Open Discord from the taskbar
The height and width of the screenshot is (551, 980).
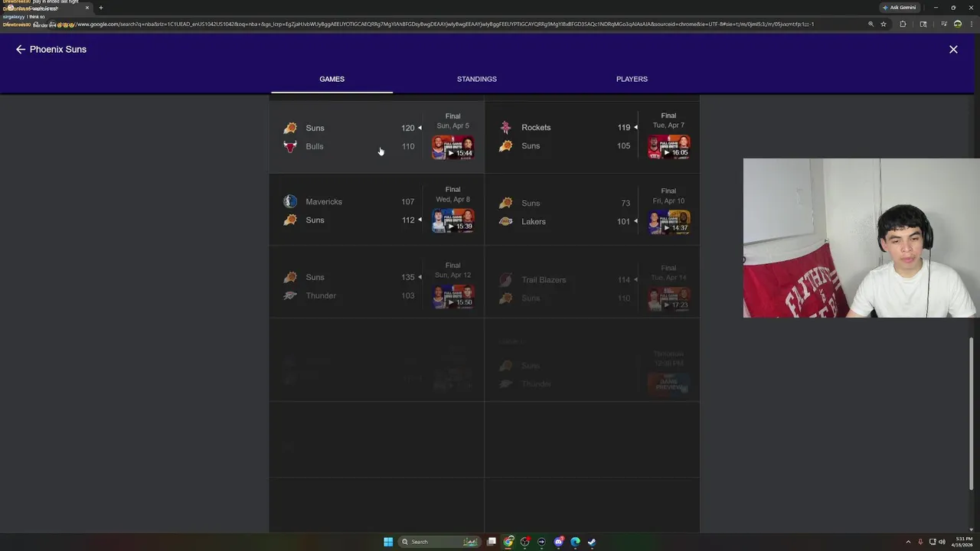click(x=559, y=542)
